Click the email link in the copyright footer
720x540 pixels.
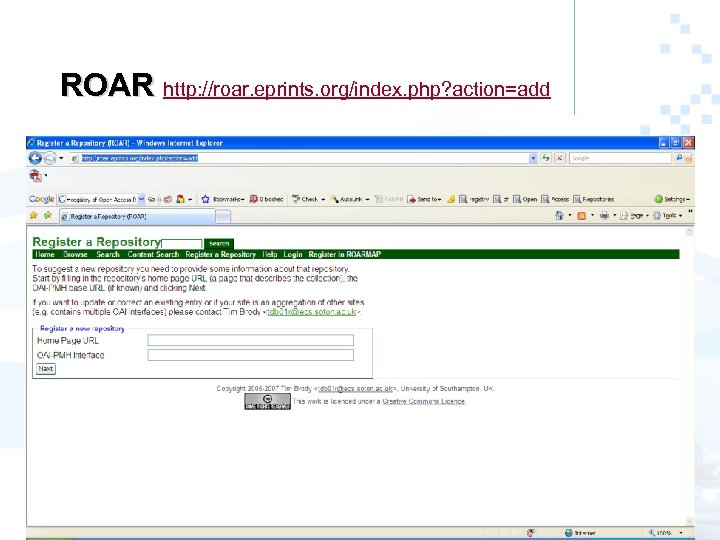356,388
